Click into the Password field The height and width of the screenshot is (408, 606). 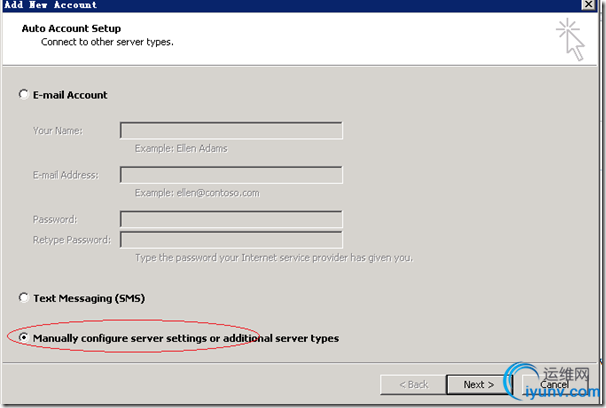[x=231, y=219]
